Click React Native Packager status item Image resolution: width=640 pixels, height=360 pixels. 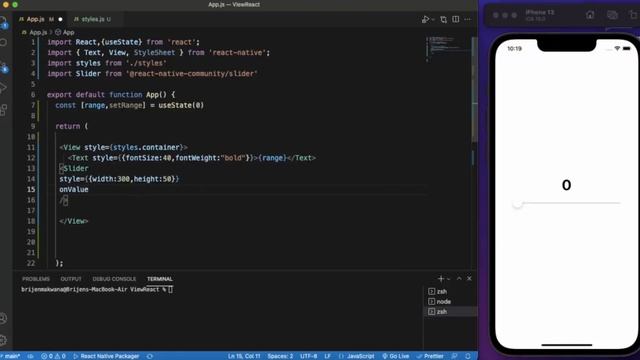point(106,356)
